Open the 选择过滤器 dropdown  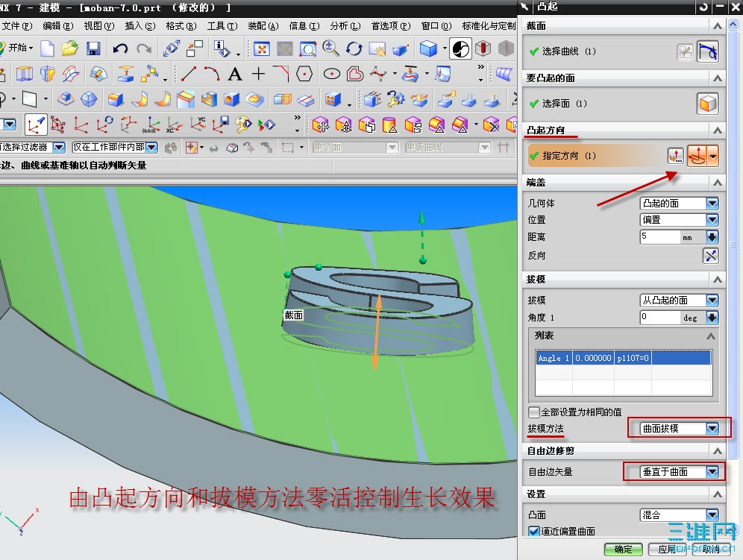(x=32, y=148)
